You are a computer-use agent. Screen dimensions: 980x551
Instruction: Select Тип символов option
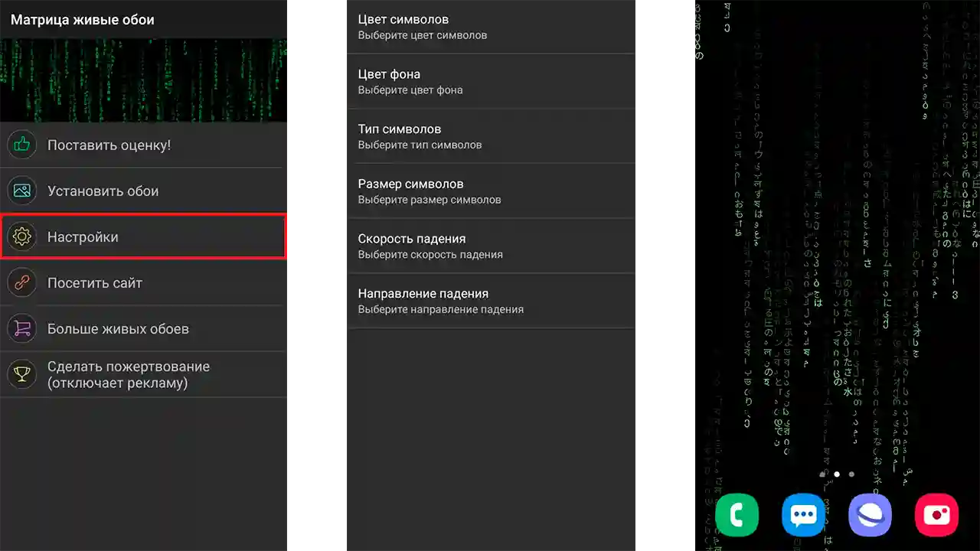tap(490, 136)
